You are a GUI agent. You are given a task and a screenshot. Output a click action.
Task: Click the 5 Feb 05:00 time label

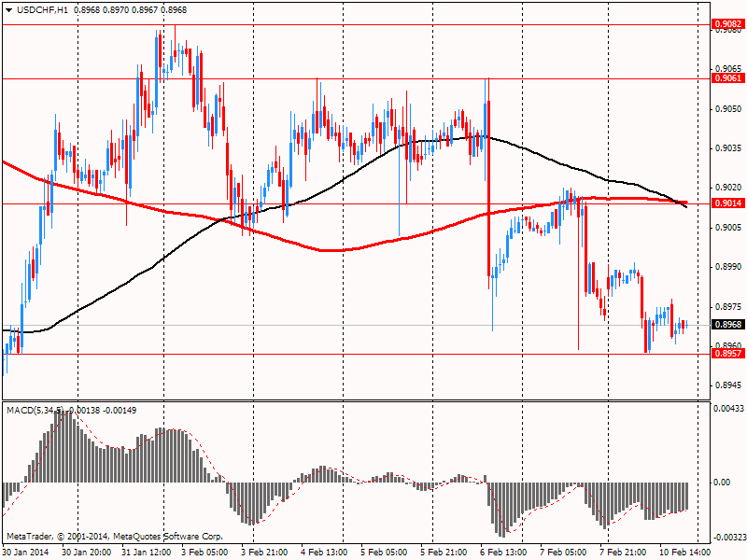click(384, 553)
